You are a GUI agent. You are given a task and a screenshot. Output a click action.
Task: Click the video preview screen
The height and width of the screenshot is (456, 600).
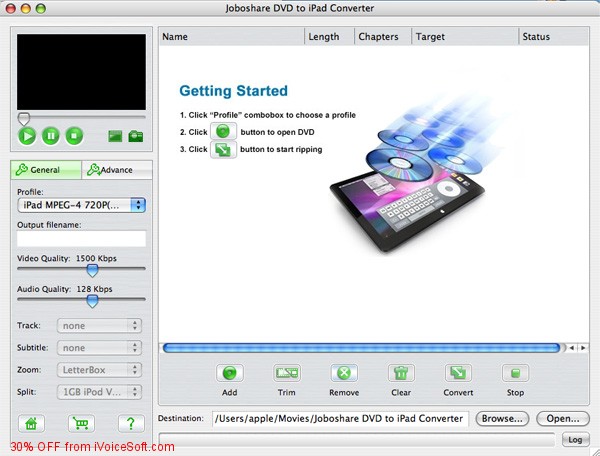(x=81, y=72)
